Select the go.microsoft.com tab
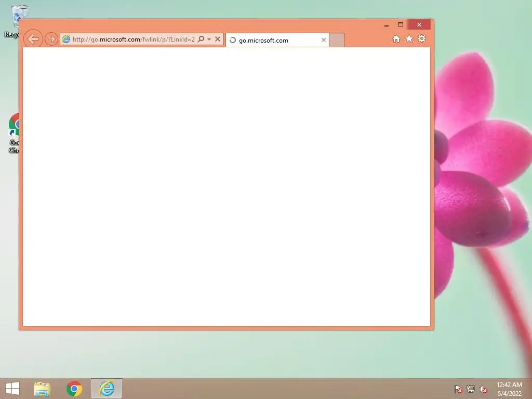Screen dimensions: 532x399 point(277,40)
